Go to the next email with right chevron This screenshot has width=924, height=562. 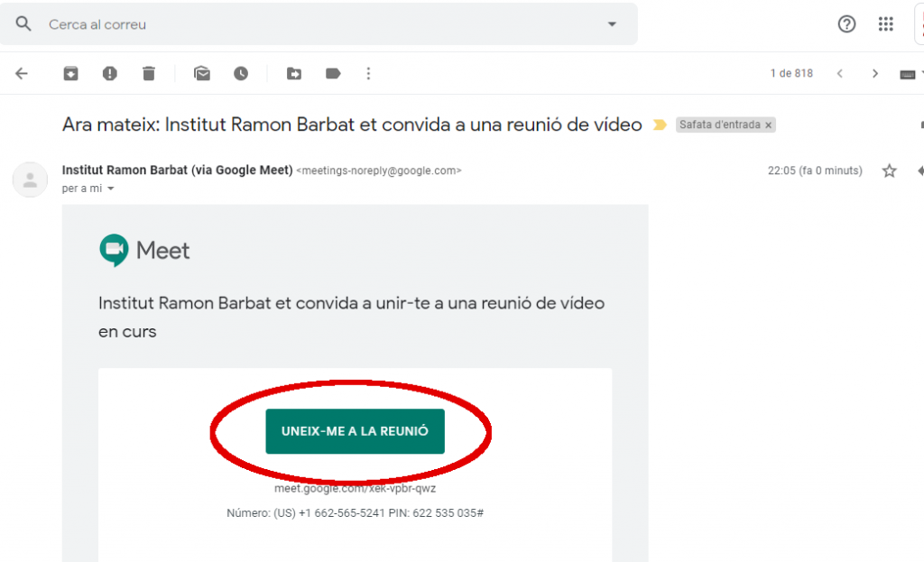(875, 74)
